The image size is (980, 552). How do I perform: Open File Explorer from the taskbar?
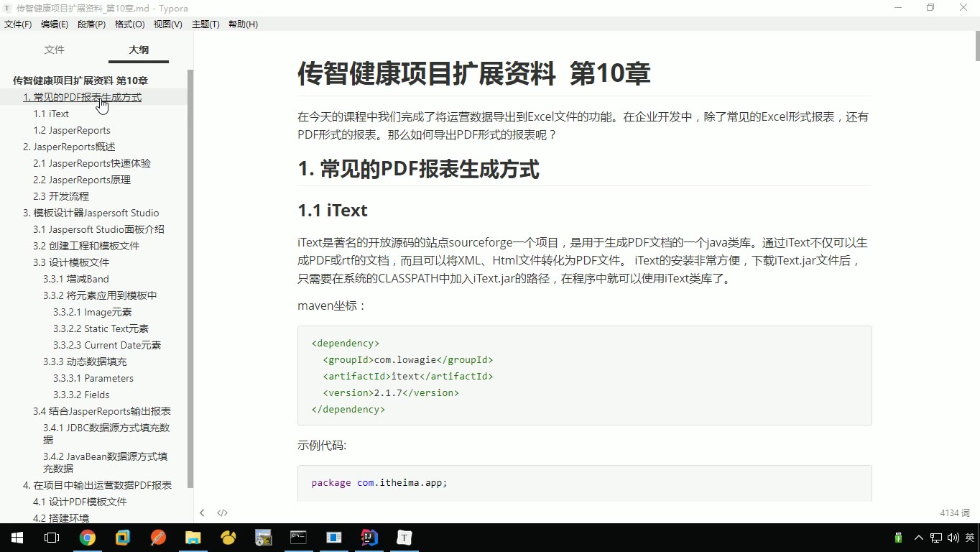pyautogui.click(x=193, y=538)
